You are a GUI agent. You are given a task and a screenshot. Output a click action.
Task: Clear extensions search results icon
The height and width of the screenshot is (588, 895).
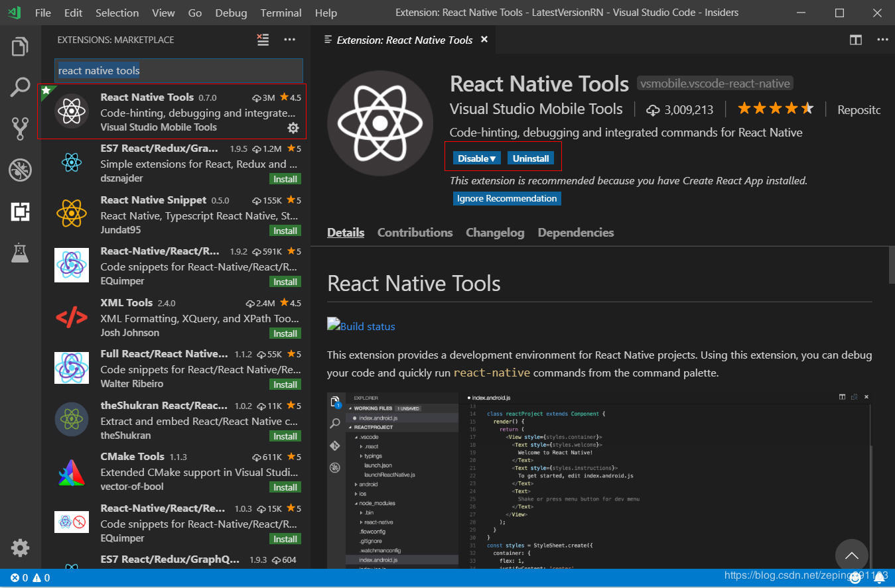pyautogui.click(x=263, y=40)
